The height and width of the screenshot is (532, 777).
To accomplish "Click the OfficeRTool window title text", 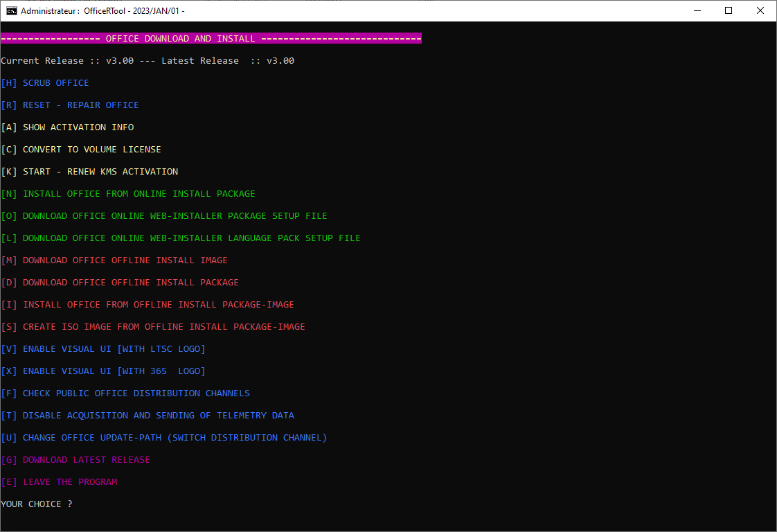I will (x=102, y=11).
